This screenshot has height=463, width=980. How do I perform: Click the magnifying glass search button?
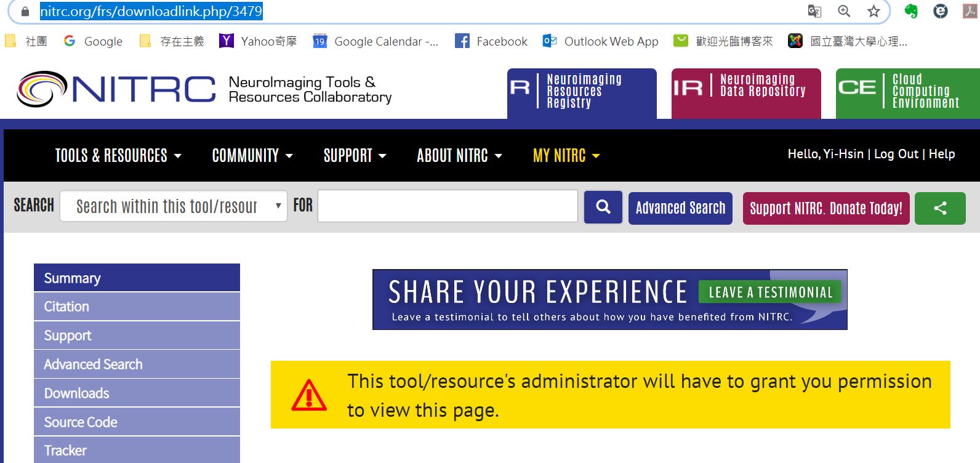coord(603,207)
